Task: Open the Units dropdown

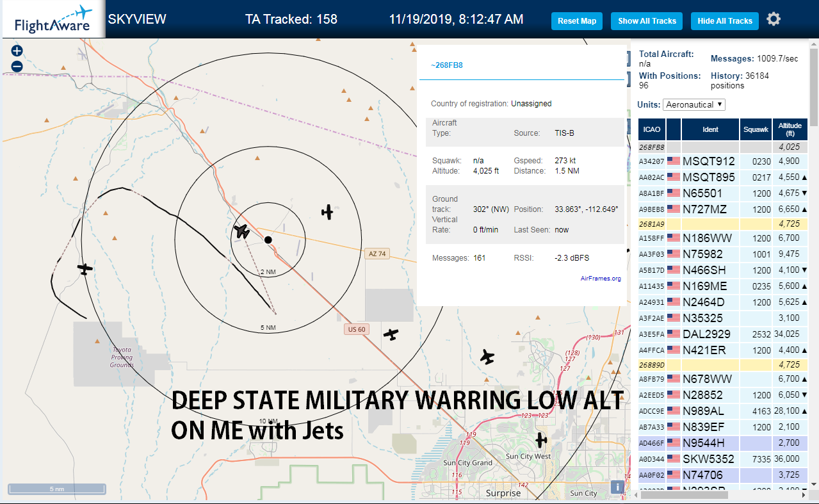Action: tap(694, 104)
